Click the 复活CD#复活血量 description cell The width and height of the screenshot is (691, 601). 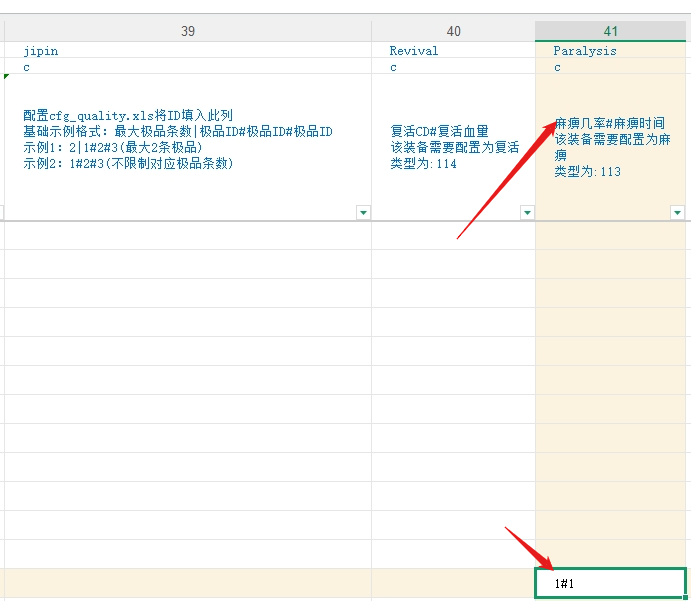click(x=453, y=147)
